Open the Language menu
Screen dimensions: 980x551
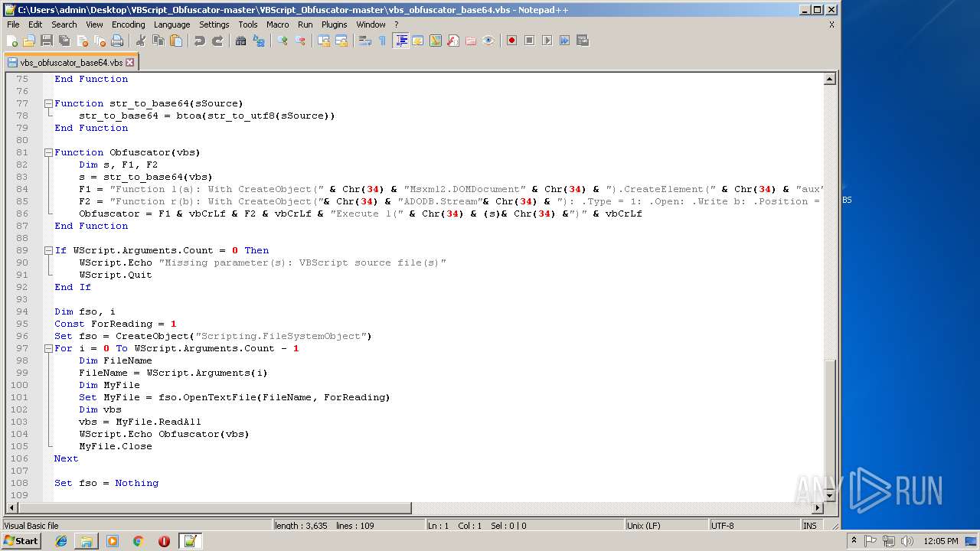point(171,24)
